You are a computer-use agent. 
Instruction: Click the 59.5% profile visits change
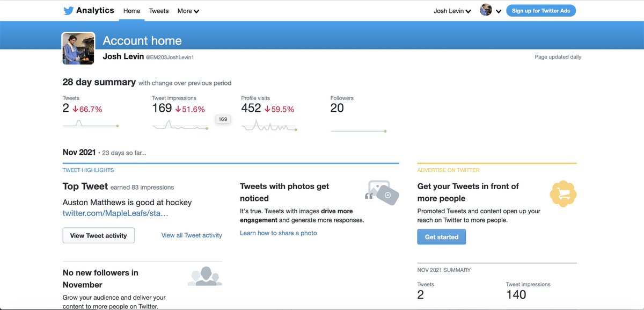[280, 109]
